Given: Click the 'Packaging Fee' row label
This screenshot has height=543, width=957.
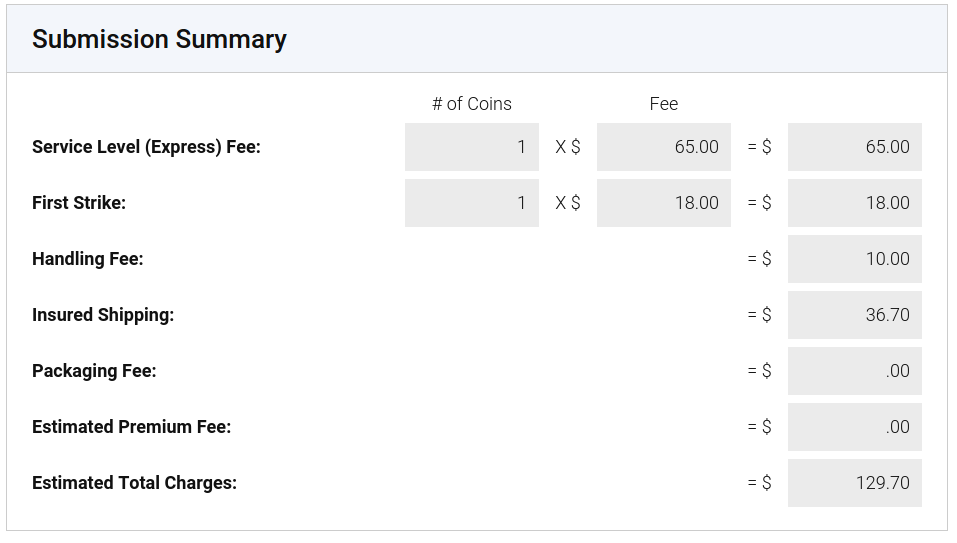Looking at the screenshot, I should tap(94, 371).
